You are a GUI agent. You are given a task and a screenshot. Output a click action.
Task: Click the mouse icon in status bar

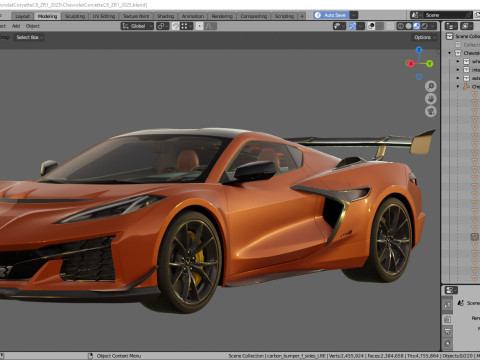coord(90,356)
